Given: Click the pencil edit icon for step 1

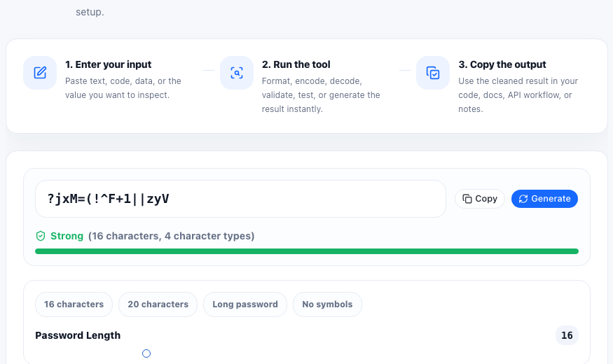Looking at the screenshot, I should 40,73.
